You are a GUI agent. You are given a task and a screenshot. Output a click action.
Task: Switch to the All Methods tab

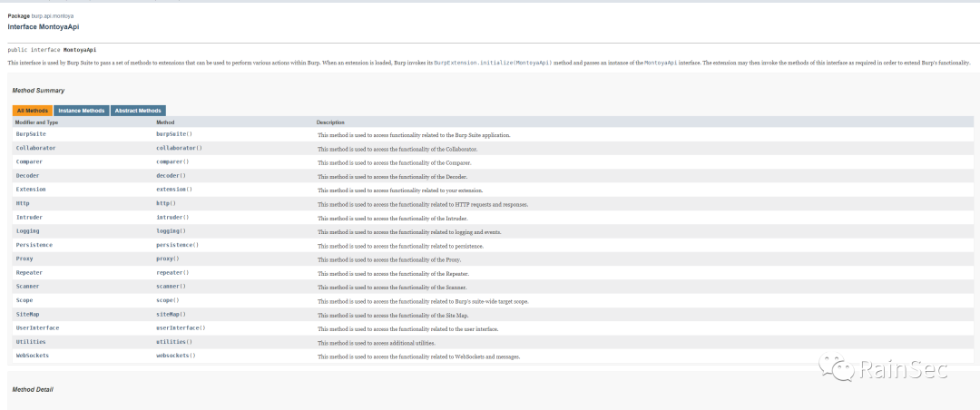[33, 111]
